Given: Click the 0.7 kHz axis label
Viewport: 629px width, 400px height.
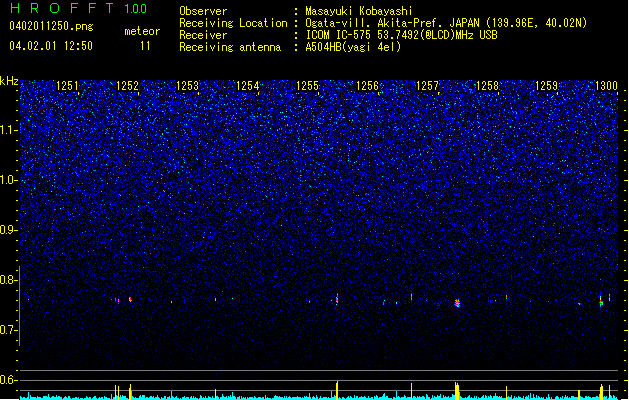Looking at the screenshot, I should 8,330.
